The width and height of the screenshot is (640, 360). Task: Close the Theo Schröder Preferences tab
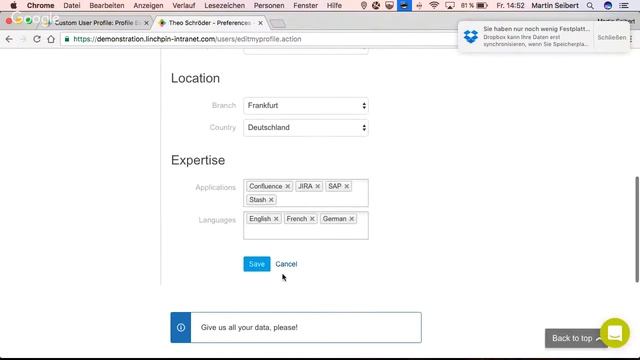point(260,23)
